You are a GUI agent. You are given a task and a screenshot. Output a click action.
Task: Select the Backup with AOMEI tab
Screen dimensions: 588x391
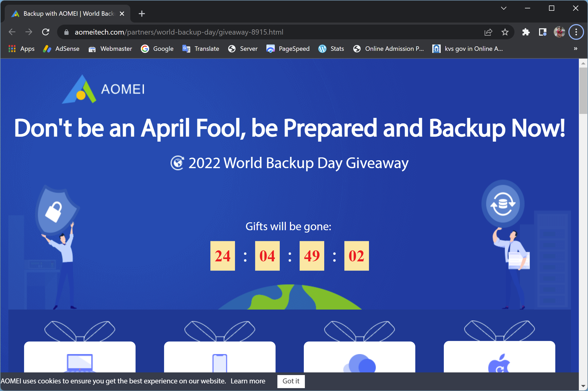tap(68, 14)
